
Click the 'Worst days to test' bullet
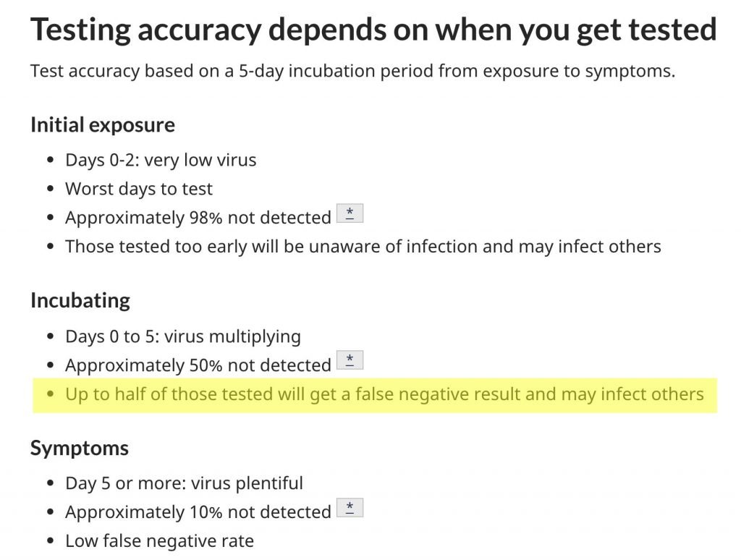(x=139, y=189)
